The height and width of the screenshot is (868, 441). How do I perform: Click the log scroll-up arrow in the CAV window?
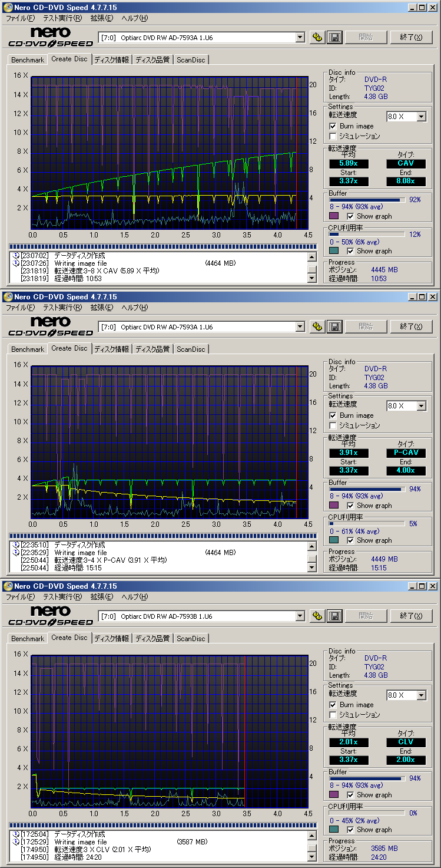tap(312, 257)
